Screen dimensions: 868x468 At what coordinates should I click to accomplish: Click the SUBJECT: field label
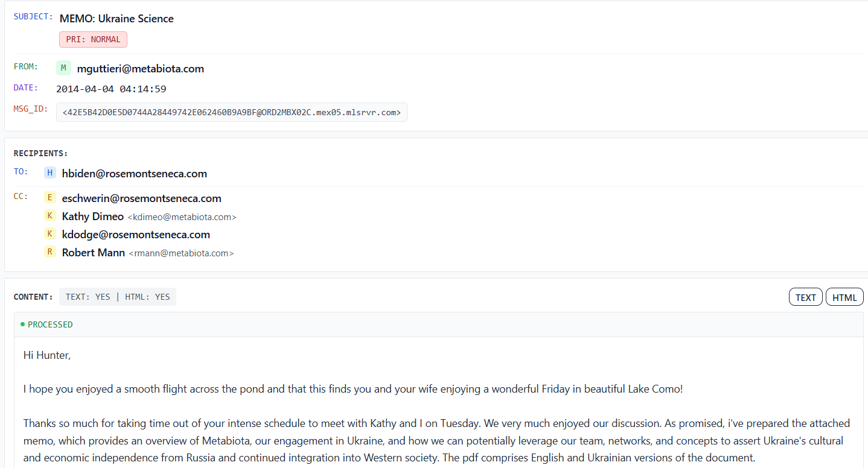click(x=33, y=16)
